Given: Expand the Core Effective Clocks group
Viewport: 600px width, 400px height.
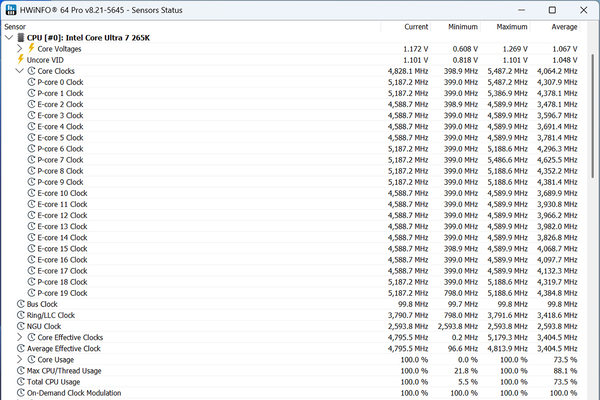Looking at the screenshot, I should click(x=20, y=337).
